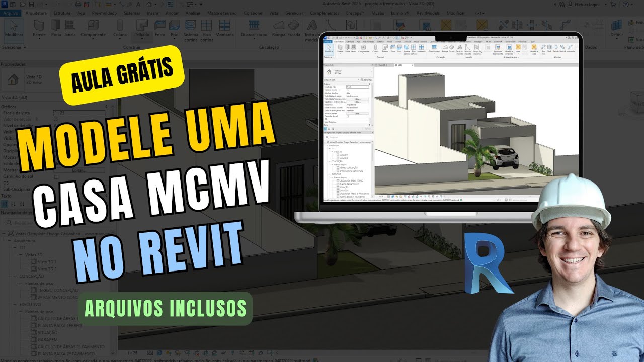The width and height of the screenshot is (644, 362).
Task: Click the shopping cart icon in the title bar
Action: pyautogui.click(x=613, y=5)
